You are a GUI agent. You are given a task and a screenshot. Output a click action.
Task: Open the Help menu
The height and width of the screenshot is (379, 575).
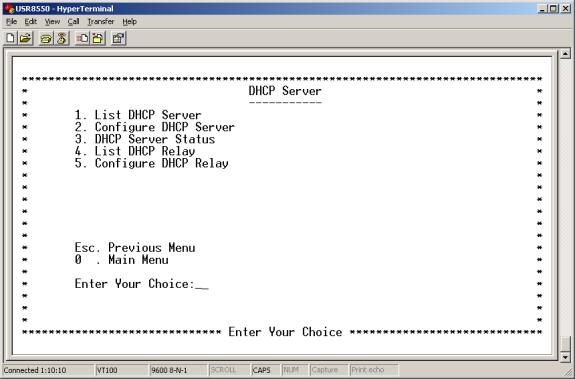click(x=129, y=22)
